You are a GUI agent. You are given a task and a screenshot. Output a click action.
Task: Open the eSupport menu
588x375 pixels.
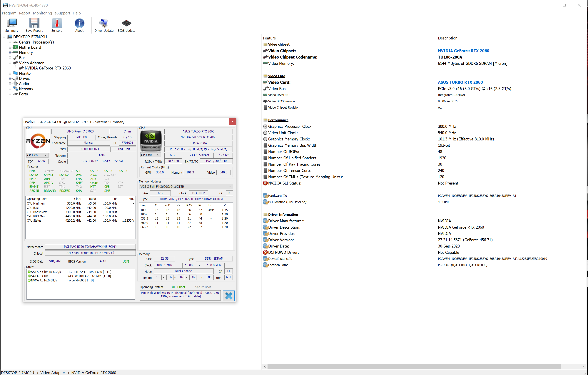[62, 13]
